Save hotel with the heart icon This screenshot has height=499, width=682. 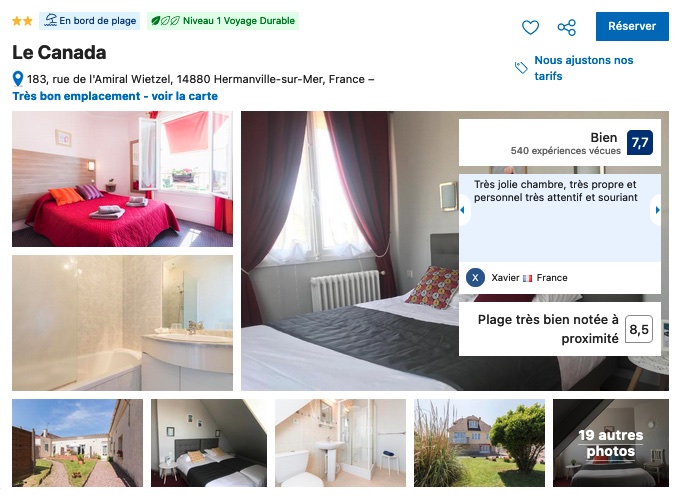pyautogui.click(x=530, y=27)
